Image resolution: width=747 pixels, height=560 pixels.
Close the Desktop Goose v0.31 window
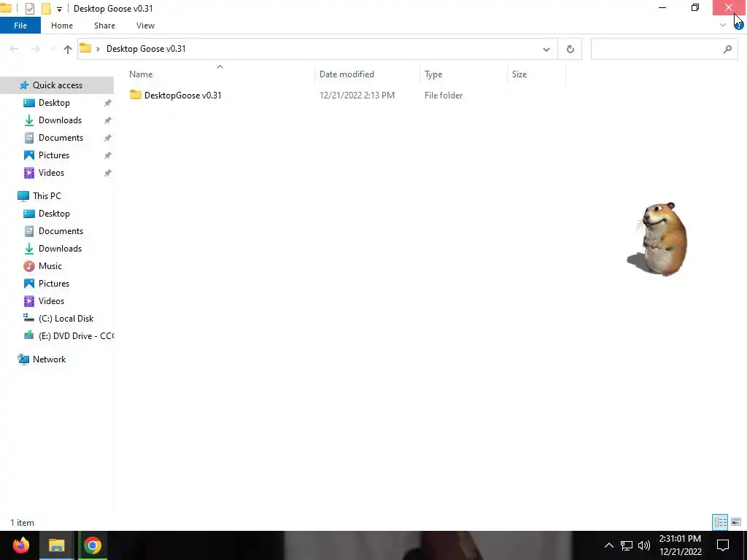point(729,7)
